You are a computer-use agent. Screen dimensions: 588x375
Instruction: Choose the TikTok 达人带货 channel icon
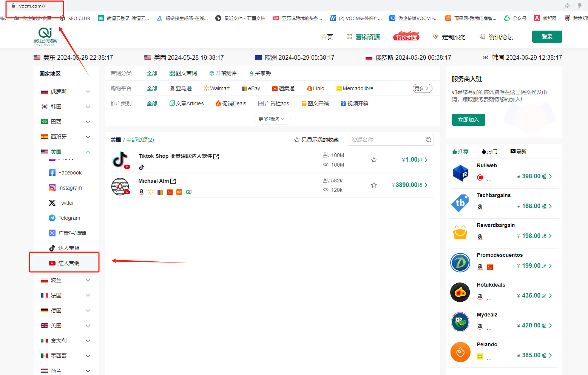52,248
